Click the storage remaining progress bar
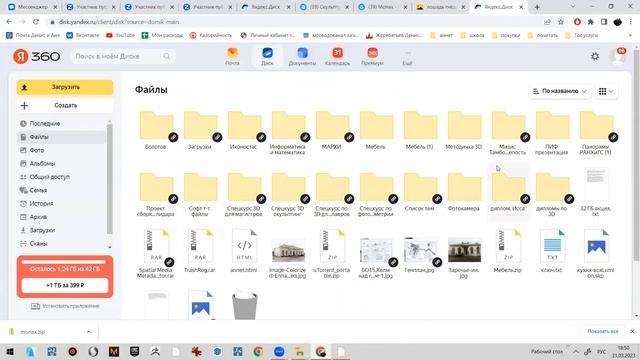 coord(65,262)
